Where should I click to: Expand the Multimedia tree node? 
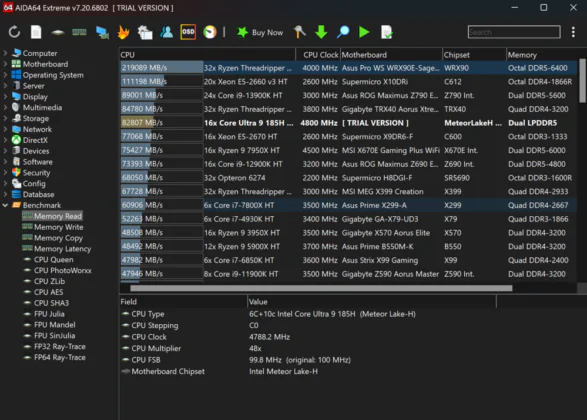coord(5,107)
